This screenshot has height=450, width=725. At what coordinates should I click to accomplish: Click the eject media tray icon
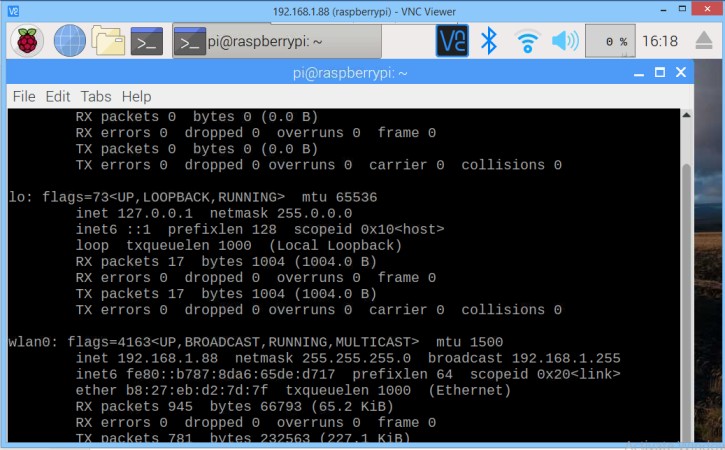point(704,41)
